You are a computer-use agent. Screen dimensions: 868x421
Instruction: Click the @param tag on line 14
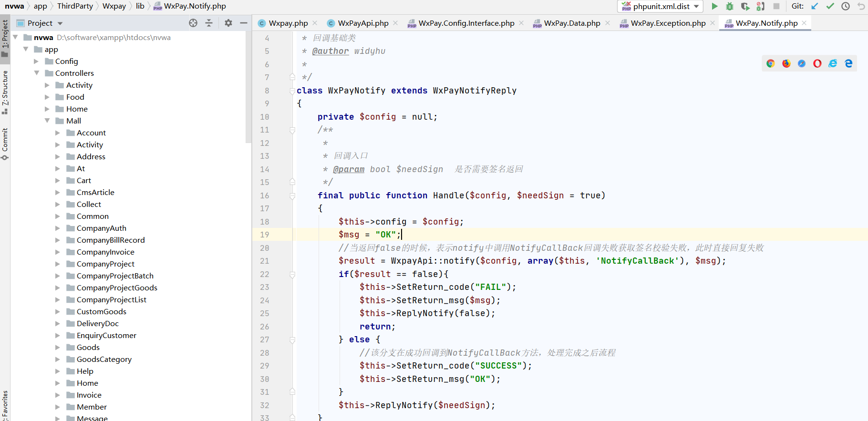[349, 169]
